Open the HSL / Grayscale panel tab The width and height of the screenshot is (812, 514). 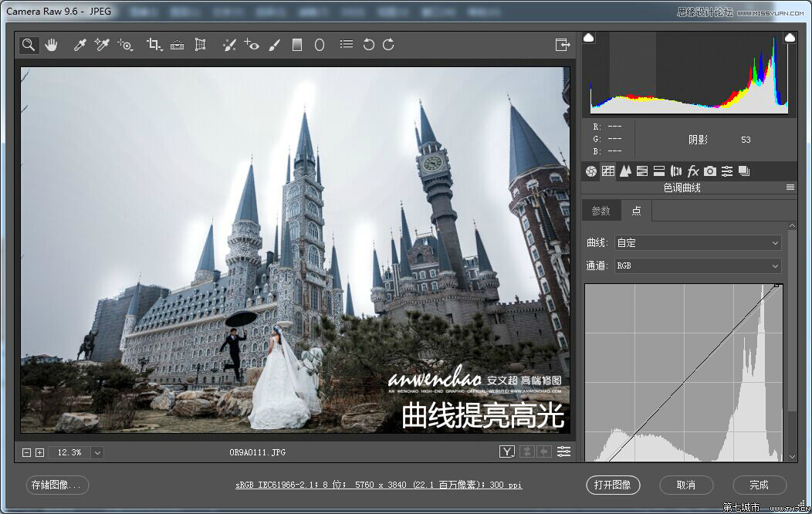click(x=642, y=171)
